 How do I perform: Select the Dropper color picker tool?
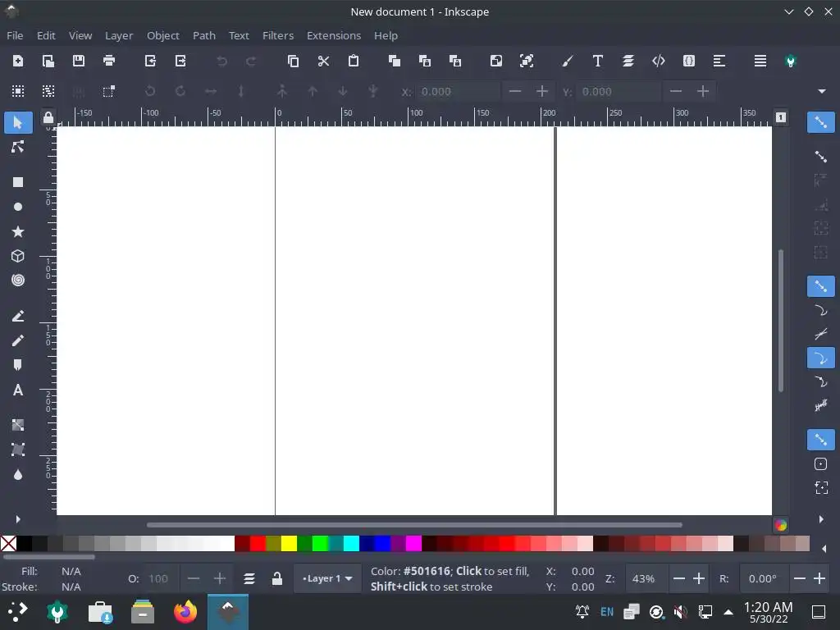(x=18, y=475)
